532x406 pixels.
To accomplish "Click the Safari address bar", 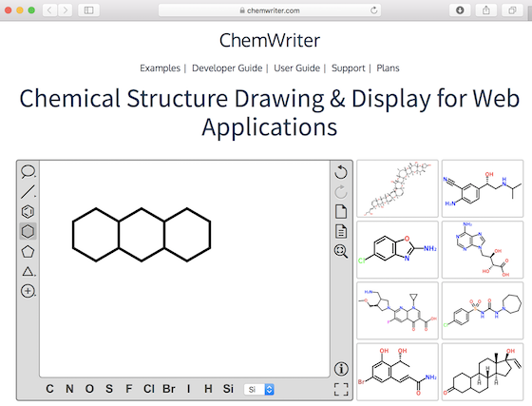I will point(270,10).
